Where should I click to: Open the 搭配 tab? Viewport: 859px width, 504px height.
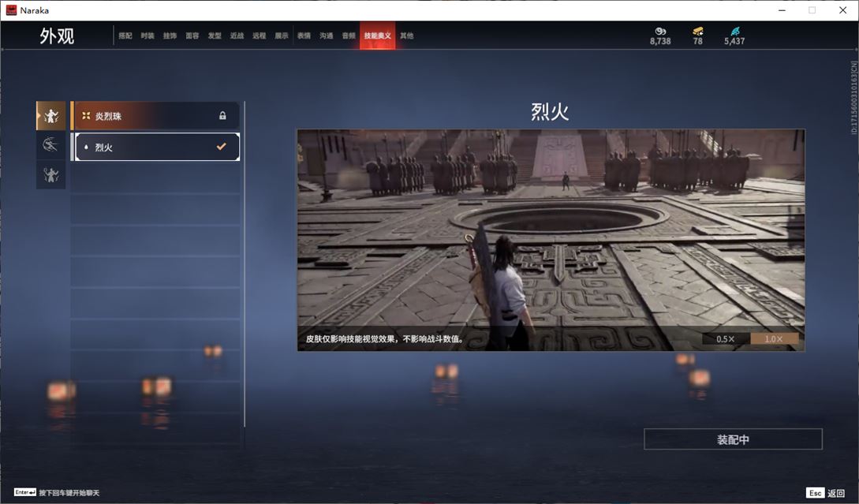pos(125,35)
